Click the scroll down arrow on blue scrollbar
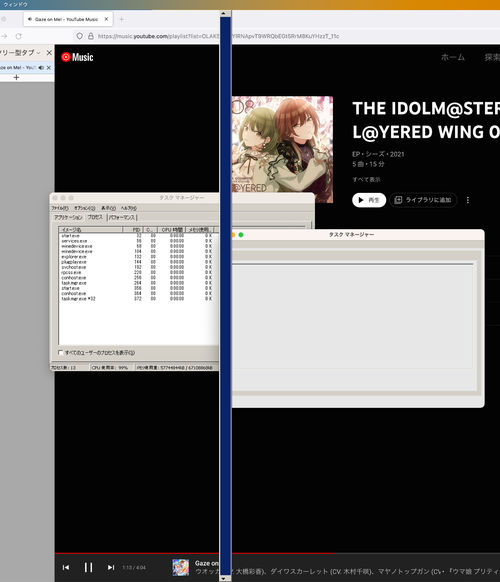Image resolution: width=500 pixels, height=582 pixels. click(223, 578)
